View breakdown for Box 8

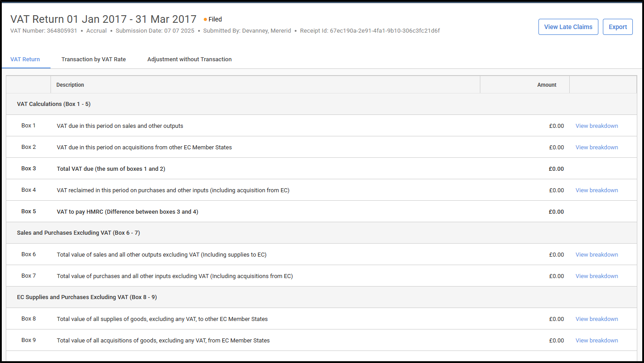pyautogui.click(x=597, y=319)
